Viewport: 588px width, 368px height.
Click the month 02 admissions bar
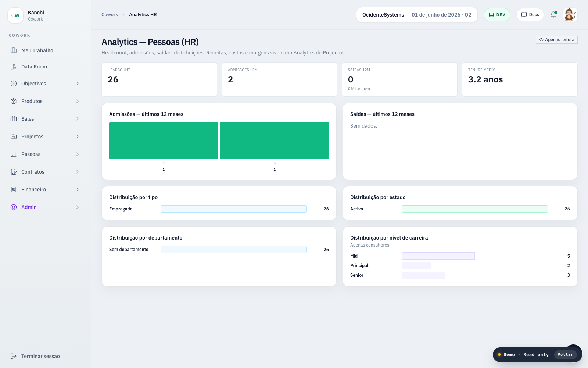point(275,141)
